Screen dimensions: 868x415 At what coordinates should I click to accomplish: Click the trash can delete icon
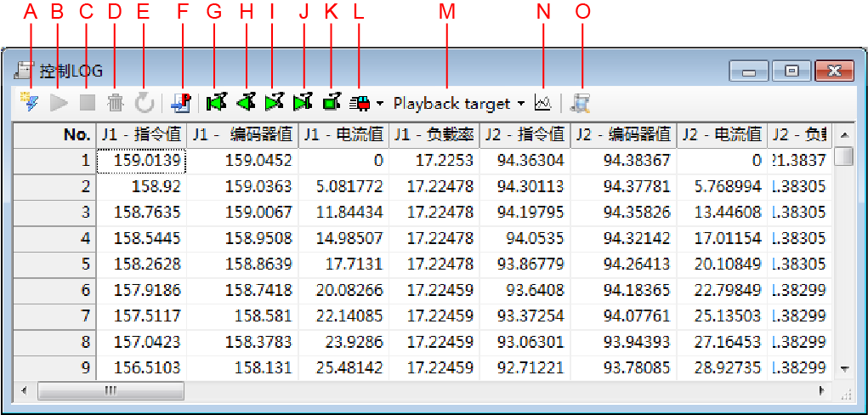coord(115,104)
